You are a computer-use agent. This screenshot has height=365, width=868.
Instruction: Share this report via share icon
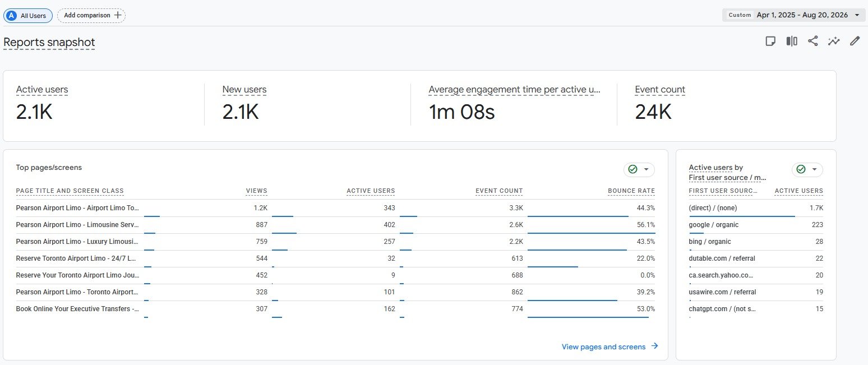tap(812, 41)
